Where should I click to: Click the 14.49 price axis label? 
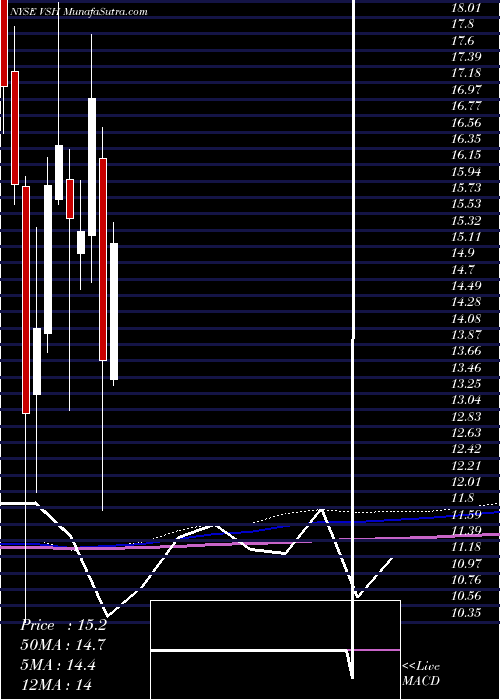(x=465, y=285)
